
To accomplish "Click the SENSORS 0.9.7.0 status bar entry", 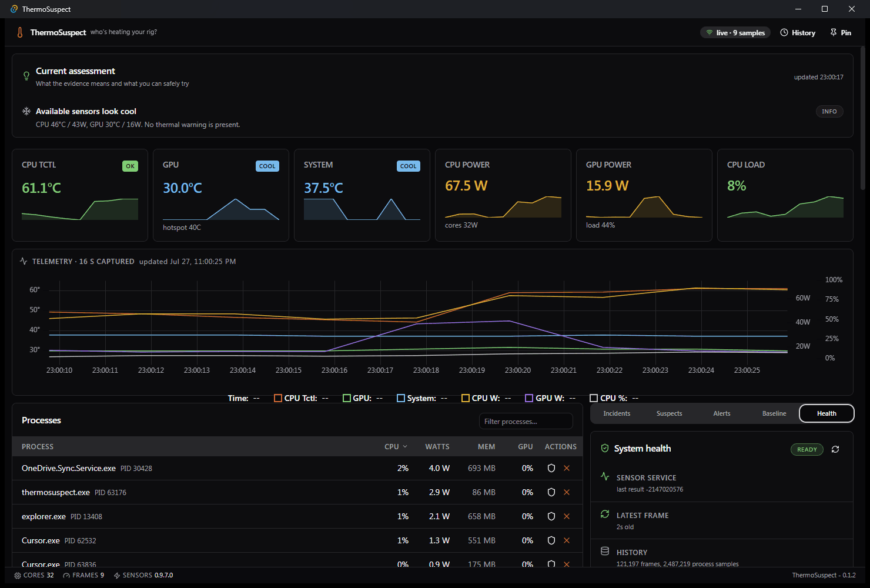I will tap(143, 575).
